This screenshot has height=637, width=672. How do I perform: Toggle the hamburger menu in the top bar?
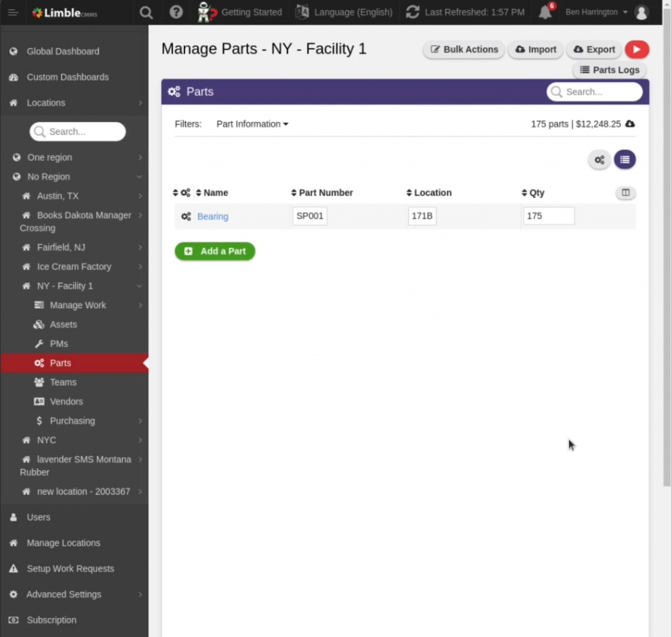click(x=13, y=12)
